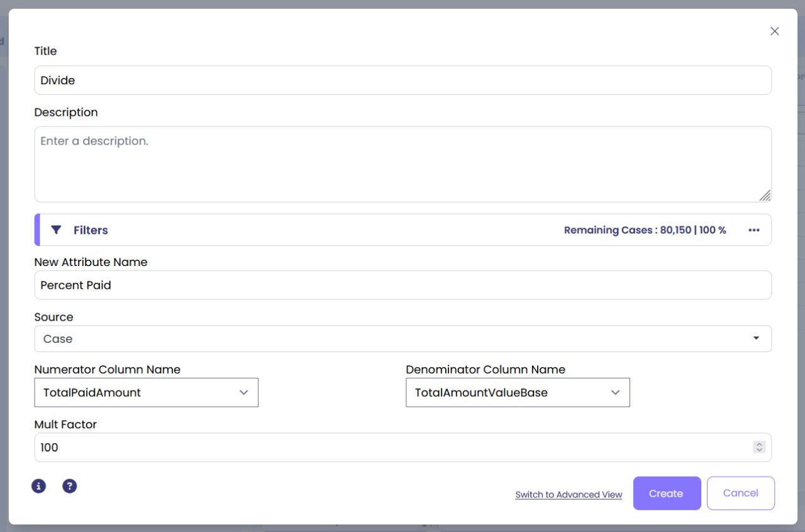Close the dialog with the X icon
805x532 pixels.
(x=774, y=31)
